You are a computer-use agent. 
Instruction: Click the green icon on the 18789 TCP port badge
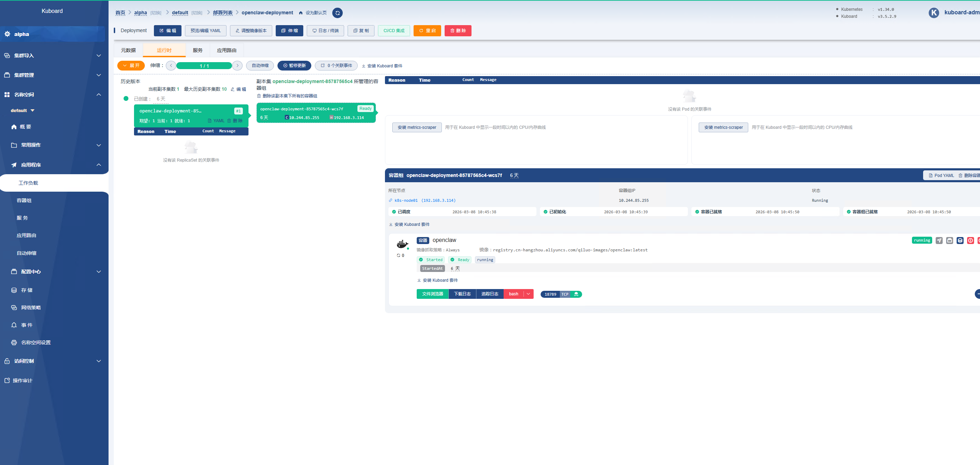click(576, 294)
